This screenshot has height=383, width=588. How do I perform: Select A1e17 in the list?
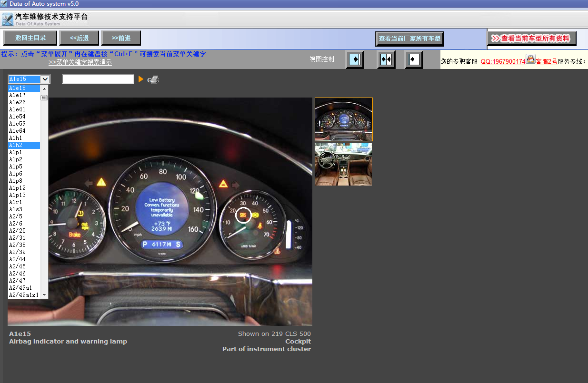click(x=24, y=95)
